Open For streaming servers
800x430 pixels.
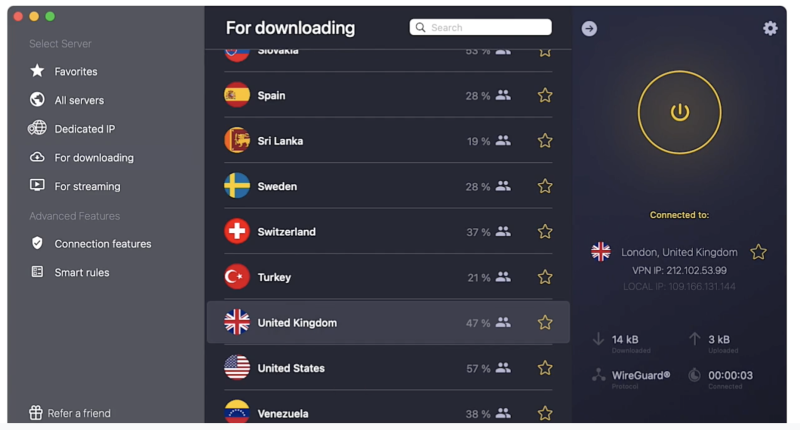87,186
